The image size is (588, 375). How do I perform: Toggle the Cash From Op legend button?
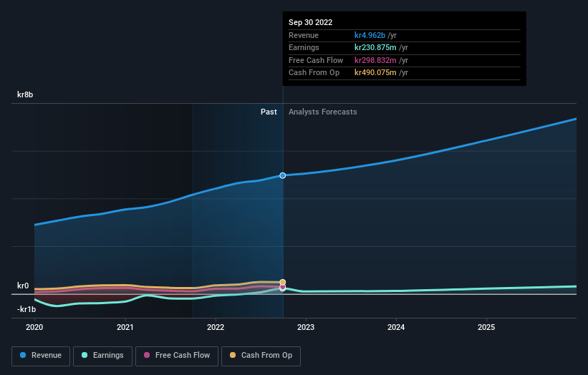(x=261, y=356)
